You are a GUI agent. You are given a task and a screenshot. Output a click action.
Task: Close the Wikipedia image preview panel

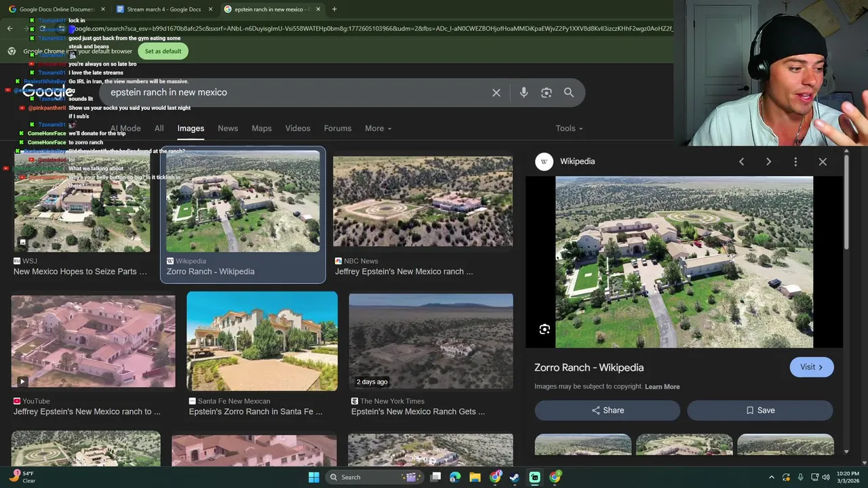(x=823, y=162)
